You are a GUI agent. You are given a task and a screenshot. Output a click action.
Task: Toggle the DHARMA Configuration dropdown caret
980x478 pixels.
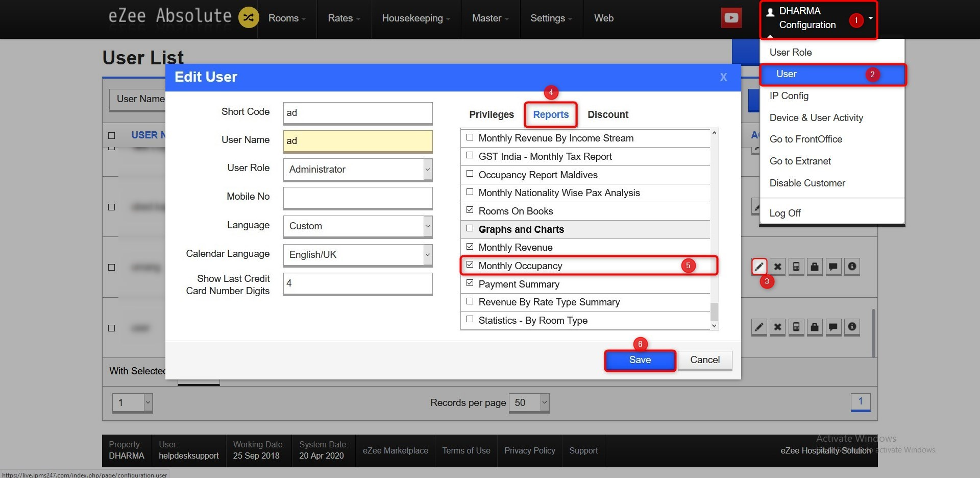point(871,18)
